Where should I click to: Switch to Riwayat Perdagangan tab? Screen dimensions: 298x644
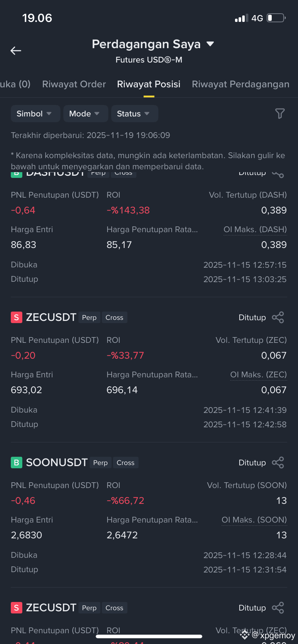[x=241, y=84]
